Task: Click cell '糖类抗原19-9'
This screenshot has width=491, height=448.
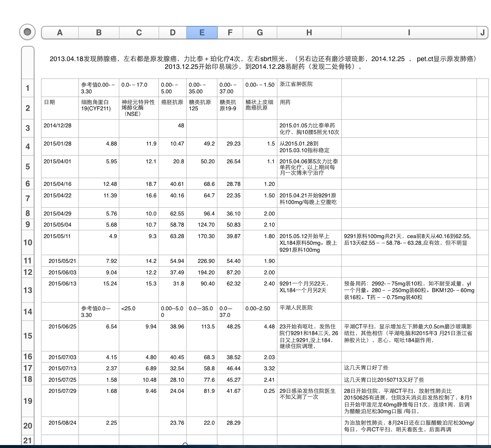Action: click(230, 108)
